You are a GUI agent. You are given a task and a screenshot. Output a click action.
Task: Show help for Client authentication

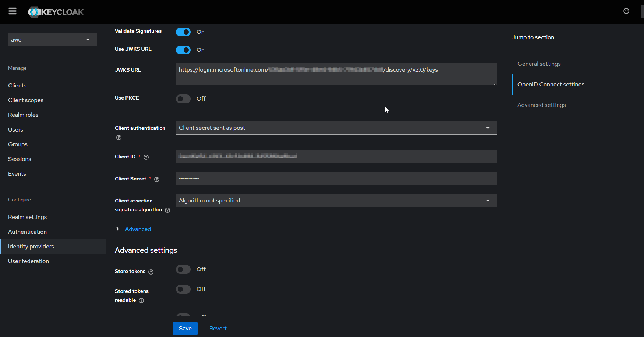[119, 137]
